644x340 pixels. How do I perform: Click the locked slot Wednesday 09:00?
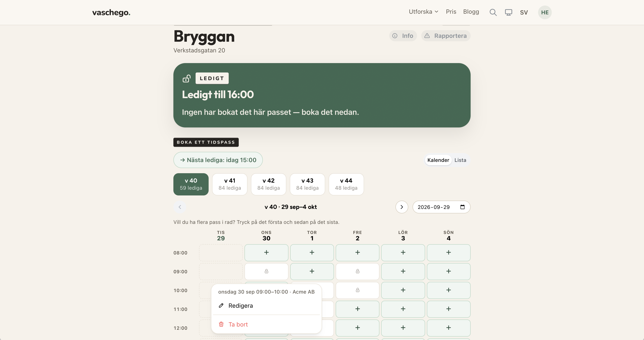(266, 271)
